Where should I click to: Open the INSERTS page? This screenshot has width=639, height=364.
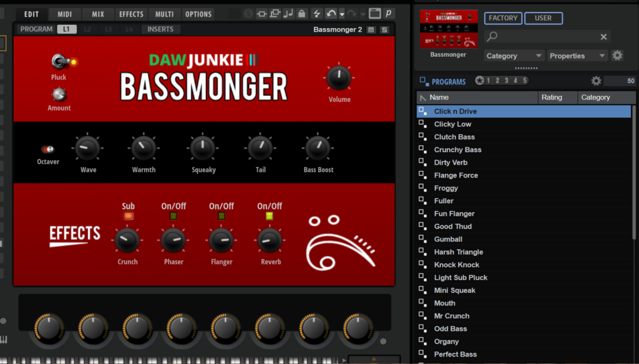click(x=160, y=29)
